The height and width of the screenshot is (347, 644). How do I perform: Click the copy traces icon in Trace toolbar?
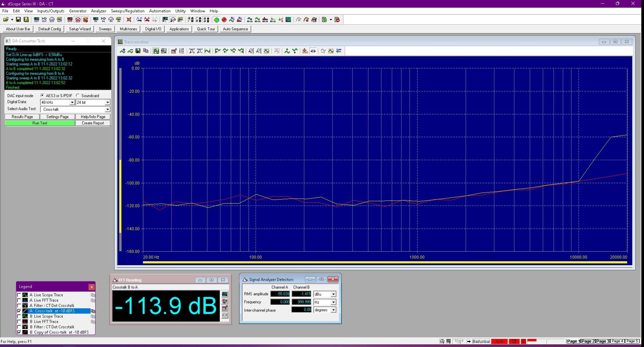(146, 51)
